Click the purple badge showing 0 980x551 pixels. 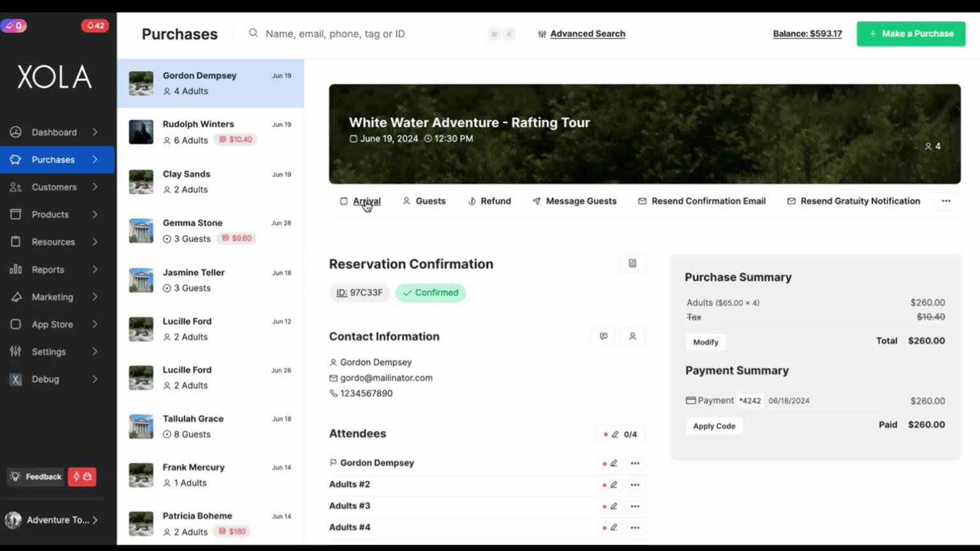[x=13, y=26]
